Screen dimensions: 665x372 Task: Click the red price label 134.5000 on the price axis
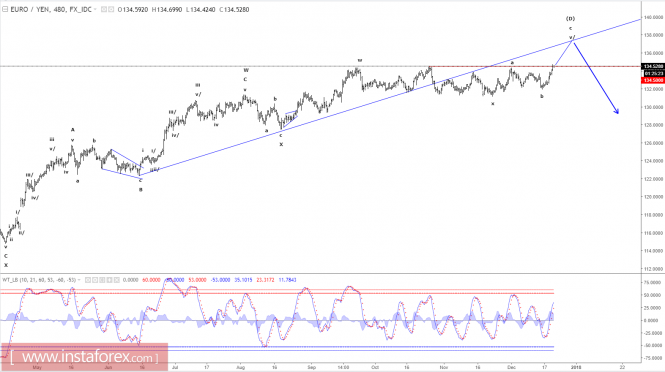tap(653, 80)
